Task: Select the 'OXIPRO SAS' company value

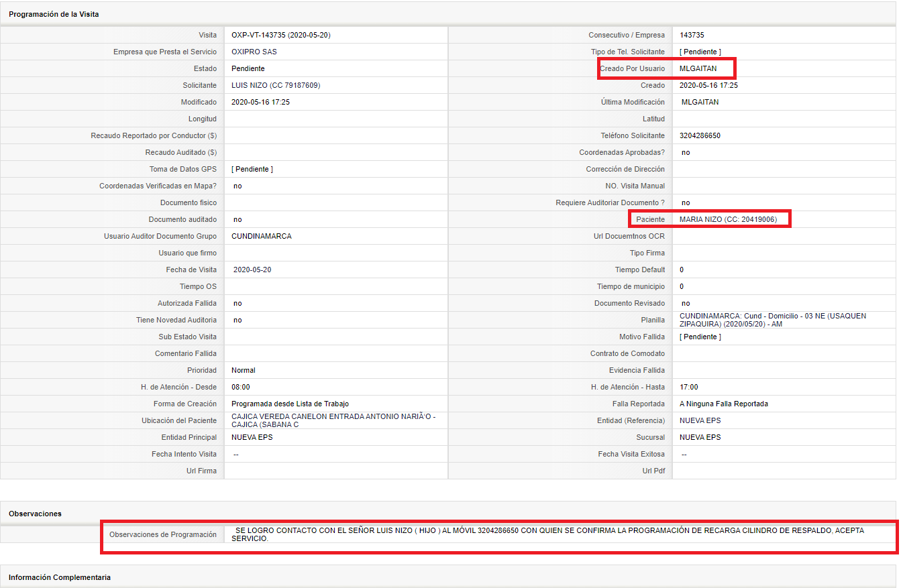Action: click(x=254, y=52)
